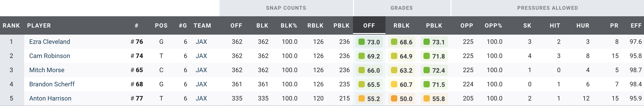Click the Cam Robinson player link
This screenshot has height=106, width=644.
click(50, 56)
